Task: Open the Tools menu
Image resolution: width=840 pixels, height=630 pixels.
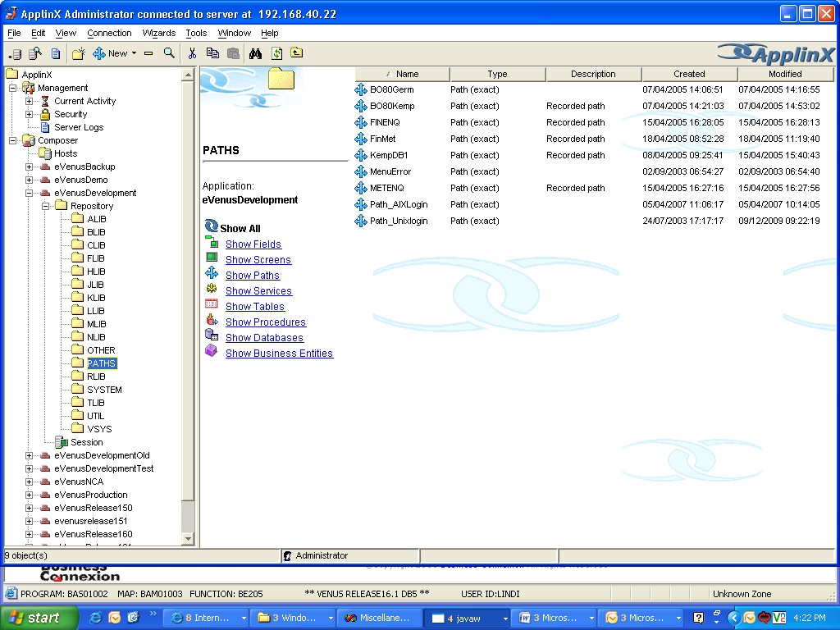Action: click(196, 33)
